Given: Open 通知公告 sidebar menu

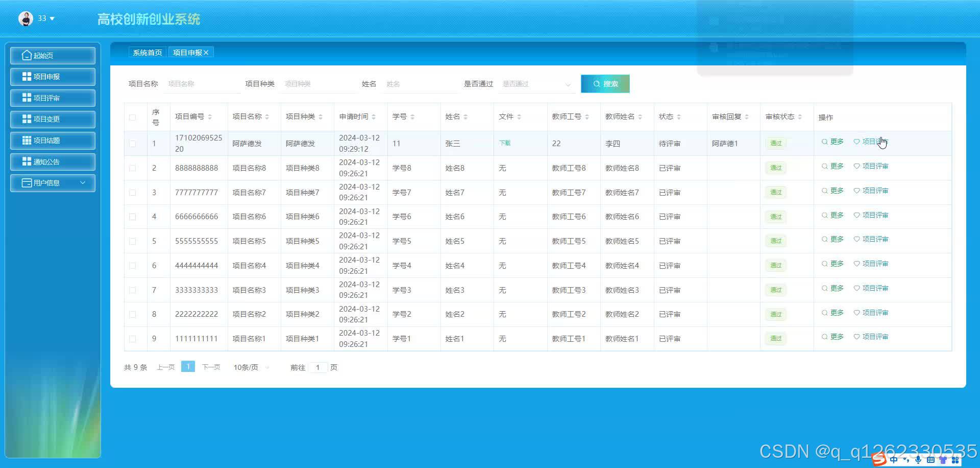Looking at the screenshot, I should tap(53, 162).
